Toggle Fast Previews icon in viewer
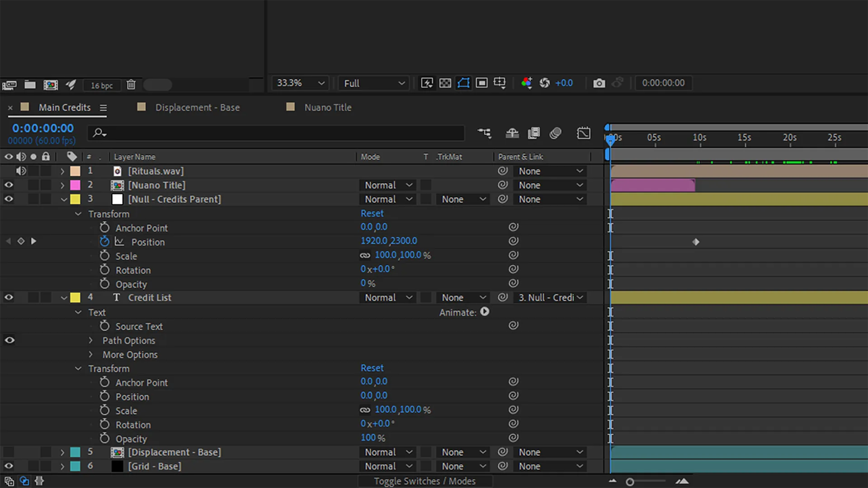Screen dimensions: 868x488 coord(427,83)
